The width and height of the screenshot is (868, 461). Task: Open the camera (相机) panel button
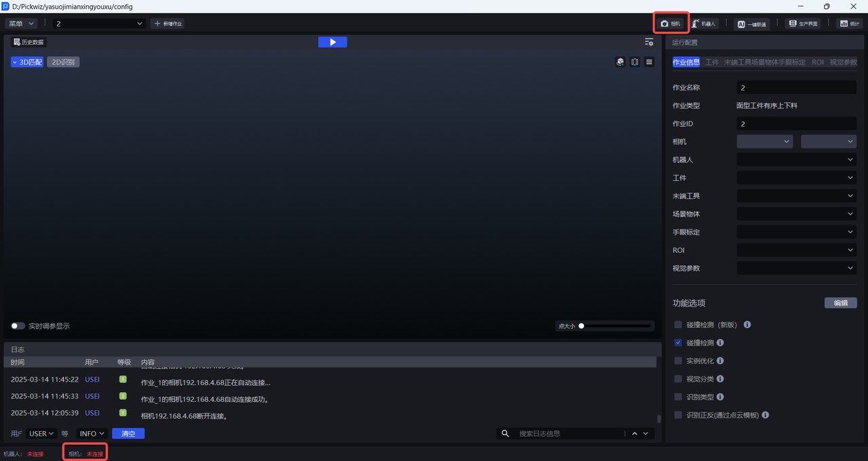[671, 23]
